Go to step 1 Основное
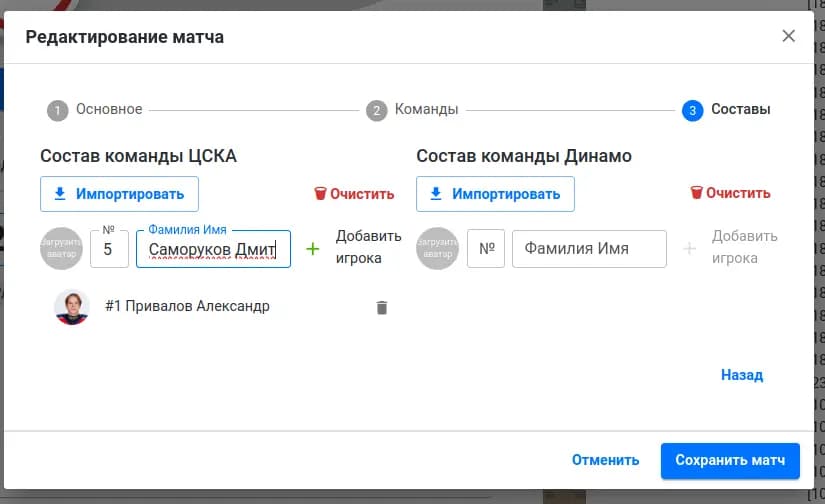The height and width of the screenshot is (504, 825). point(95,110)
